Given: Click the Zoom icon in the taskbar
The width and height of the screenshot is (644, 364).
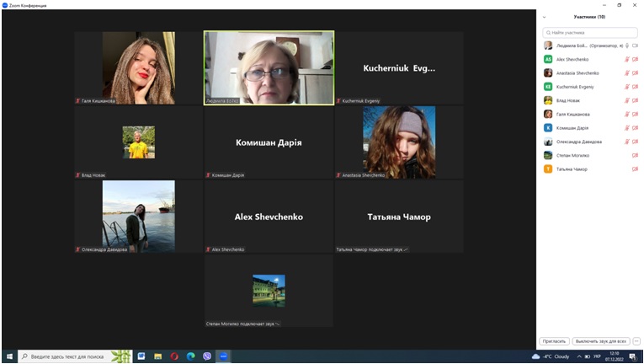Looking at the screenshot, I should (223, 356).
